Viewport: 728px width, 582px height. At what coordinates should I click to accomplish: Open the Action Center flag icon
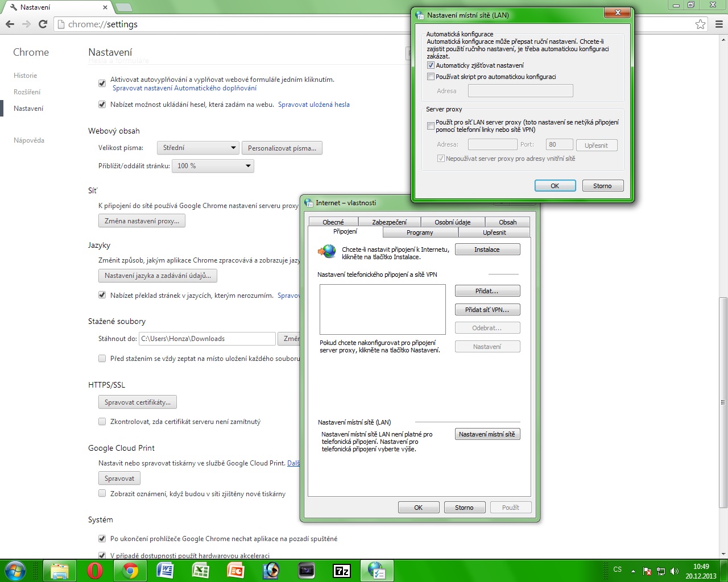tap(647, 571)
